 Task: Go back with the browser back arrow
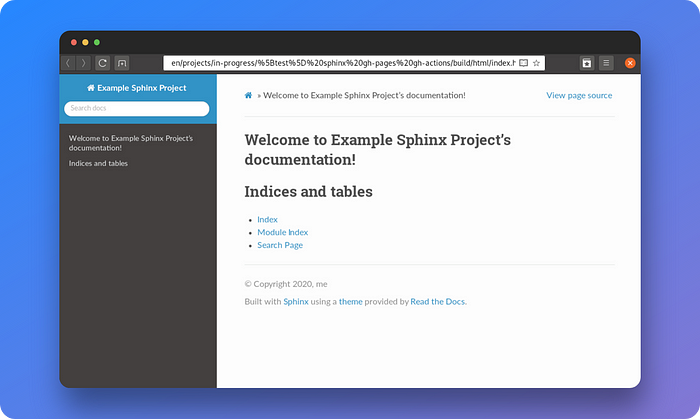pos(68,63)
